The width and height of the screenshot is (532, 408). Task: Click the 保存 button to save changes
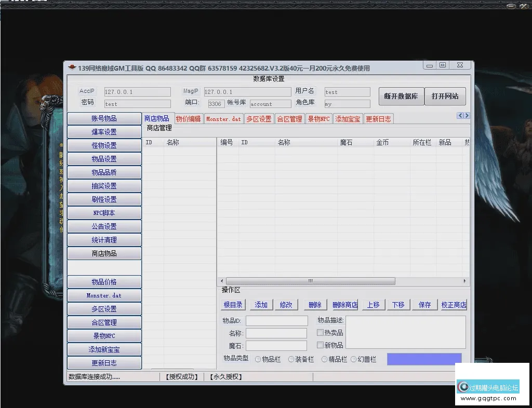tap(424, 305)
